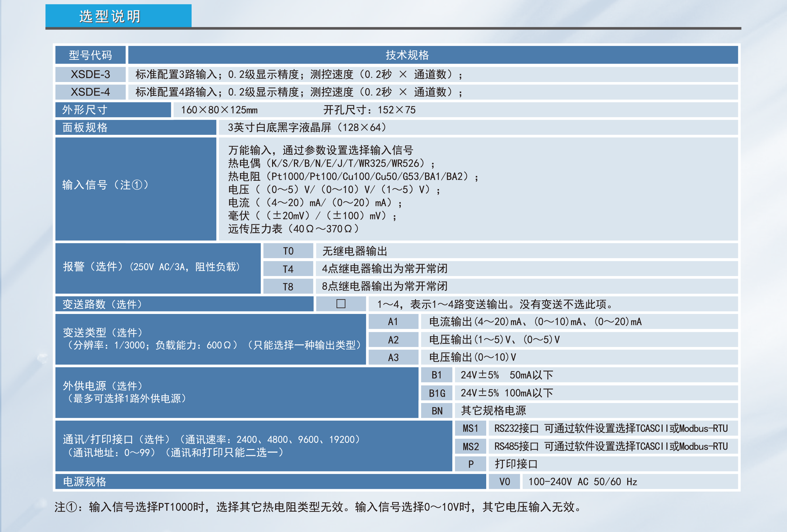The width and height of the screenshot is (787, 532).
Task: Click the V0 power supply code
Action: (504, 481)
